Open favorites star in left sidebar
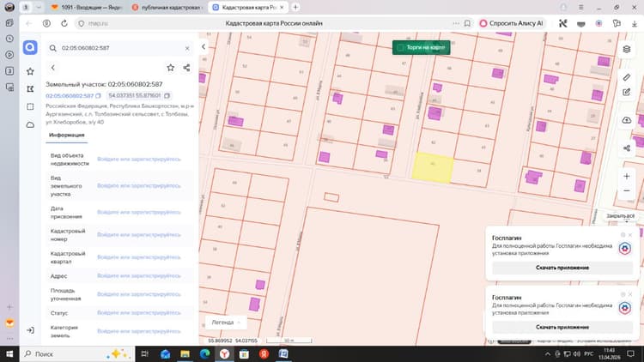 [30, 71]
